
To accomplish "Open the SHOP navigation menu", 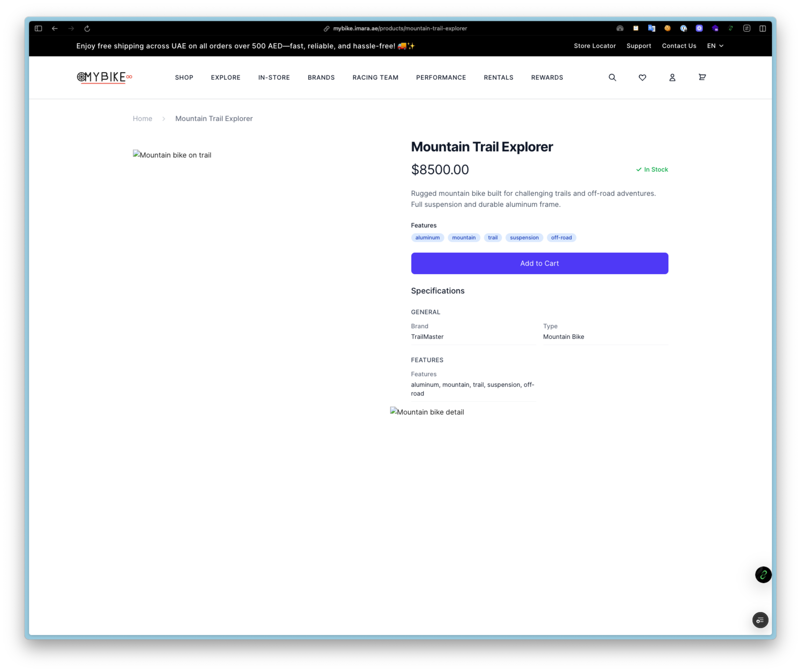I will point(184,77).
